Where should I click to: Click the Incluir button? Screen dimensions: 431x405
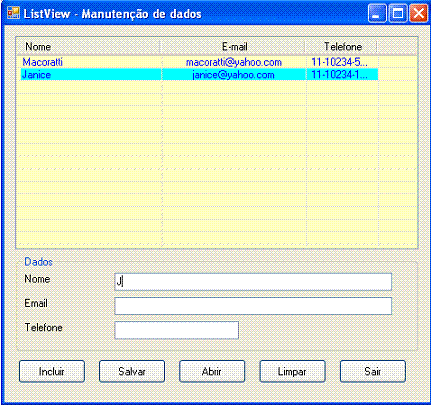pos(52,371)
